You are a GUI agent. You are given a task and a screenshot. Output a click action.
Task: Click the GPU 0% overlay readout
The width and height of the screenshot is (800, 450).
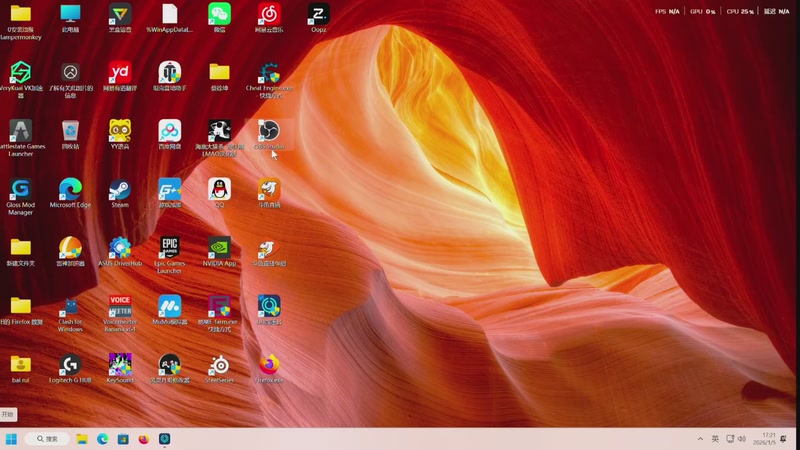click(703, 11)
